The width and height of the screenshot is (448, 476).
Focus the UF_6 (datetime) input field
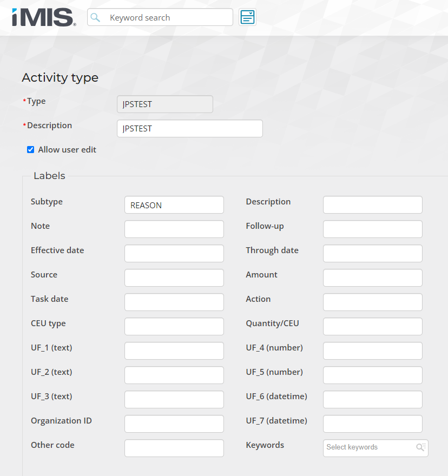click(372, 400)
